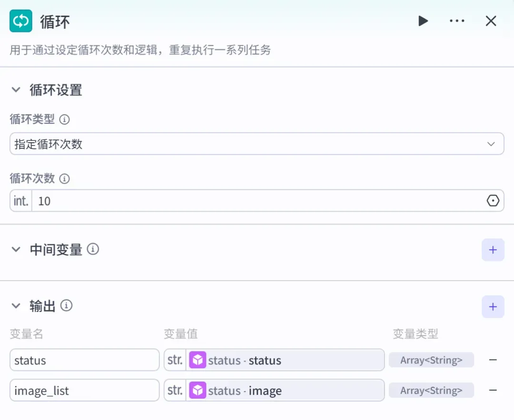The image size is (514, 420).
Task: Click info icon next to 循环类型
Action: pyautogui.click(x=65, y=119)
